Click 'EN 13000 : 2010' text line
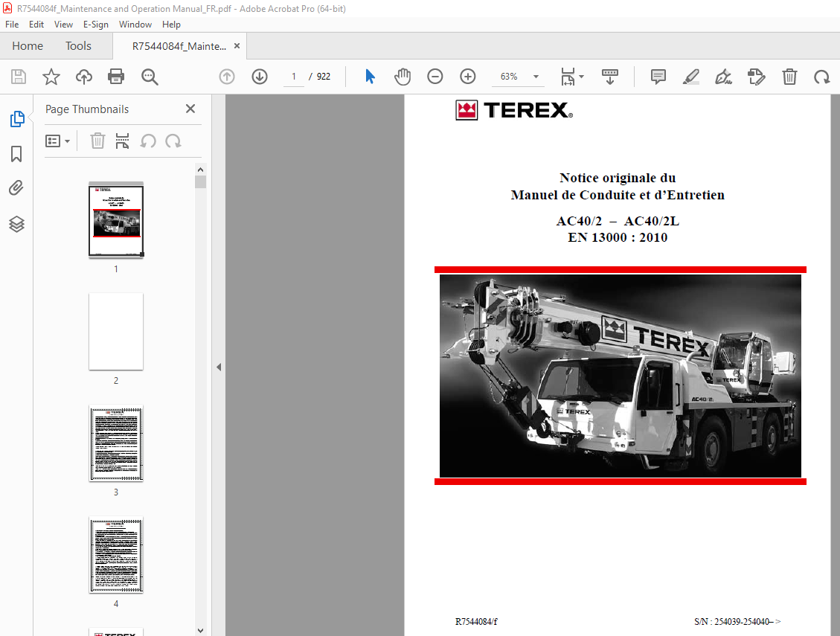840x636 pixels. [x=618, y=237]
